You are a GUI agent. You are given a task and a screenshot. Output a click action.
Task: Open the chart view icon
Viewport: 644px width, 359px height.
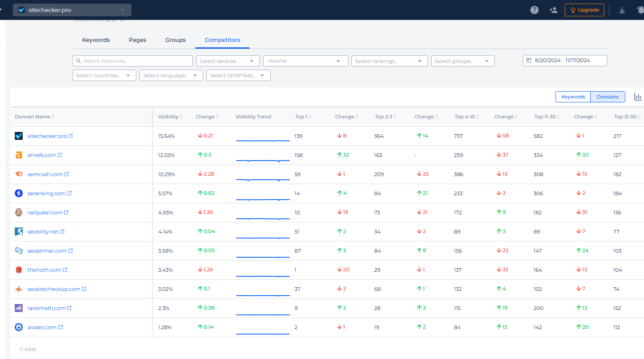pyautogui.click(x=638, y=97)
